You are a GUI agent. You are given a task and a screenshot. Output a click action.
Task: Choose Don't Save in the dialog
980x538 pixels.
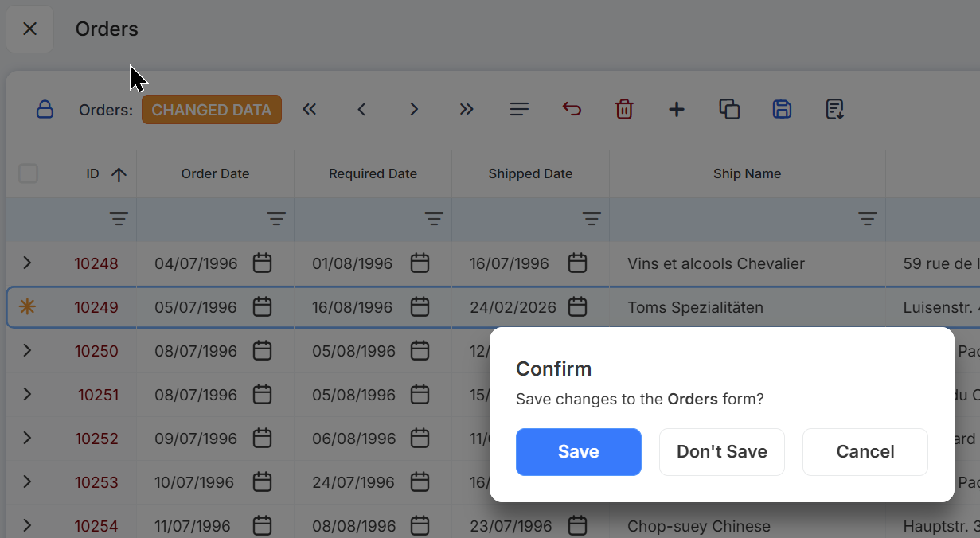click(x=721, y=452)
